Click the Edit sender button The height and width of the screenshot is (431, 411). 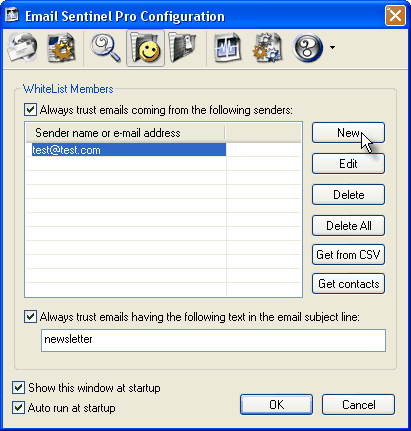click(x=348, y=164)
